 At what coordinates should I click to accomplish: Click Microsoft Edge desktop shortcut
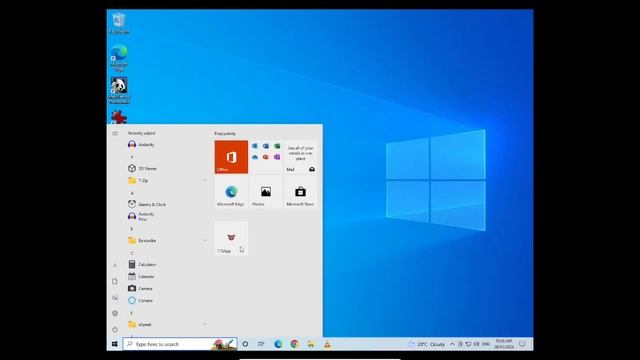pyautogui.click(x=119, y=58)
